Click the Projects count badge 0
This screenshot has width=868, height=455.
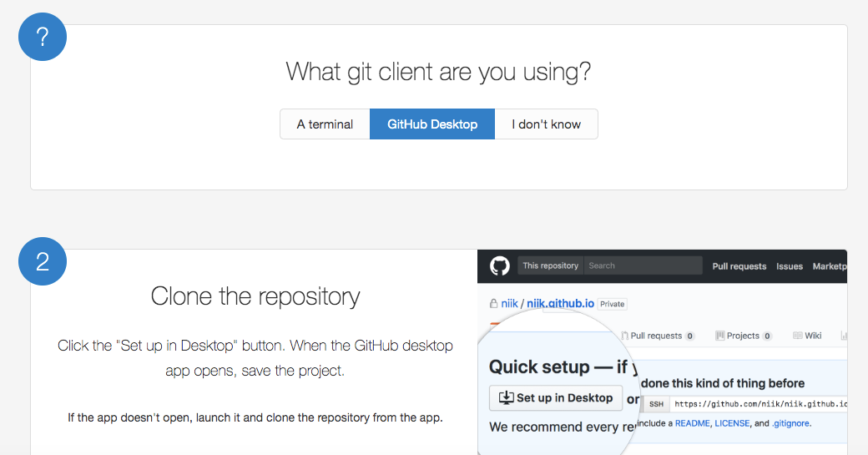(767, 336)
